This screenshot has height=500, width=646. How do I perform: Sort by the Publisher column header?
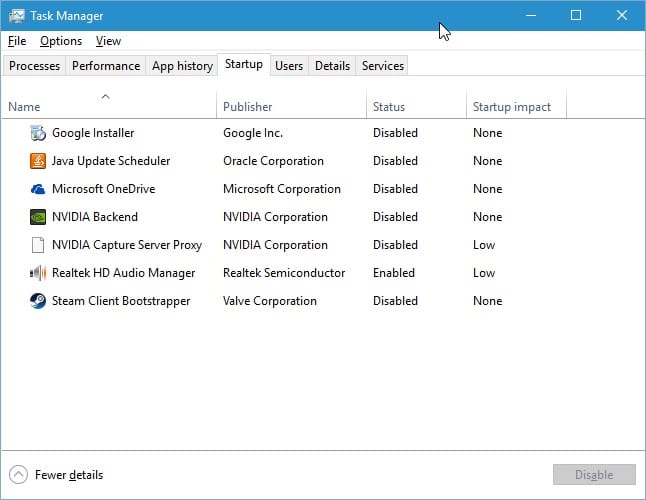click(x=291, y=107)
